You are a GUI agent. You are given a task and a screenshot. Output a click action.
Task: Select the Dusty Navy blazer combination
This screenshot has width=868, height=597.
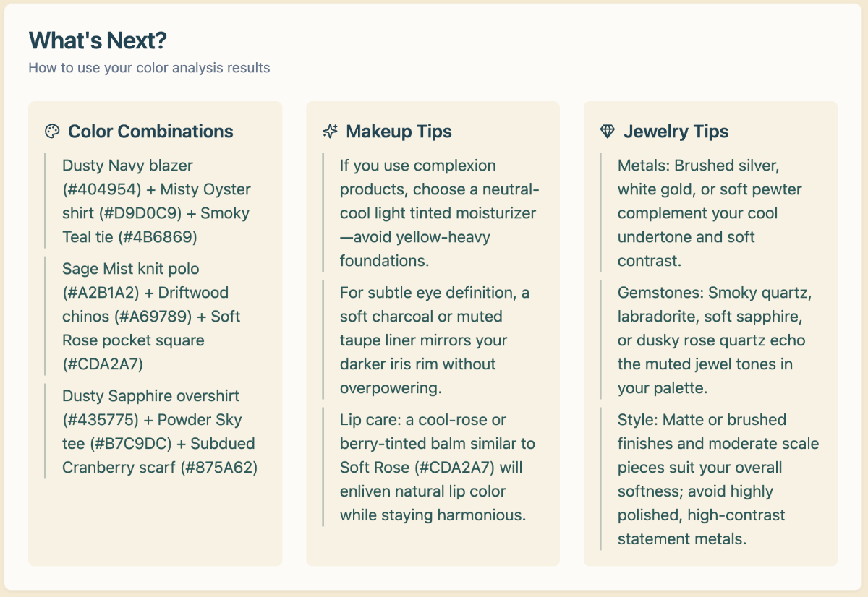coord(156,201)
